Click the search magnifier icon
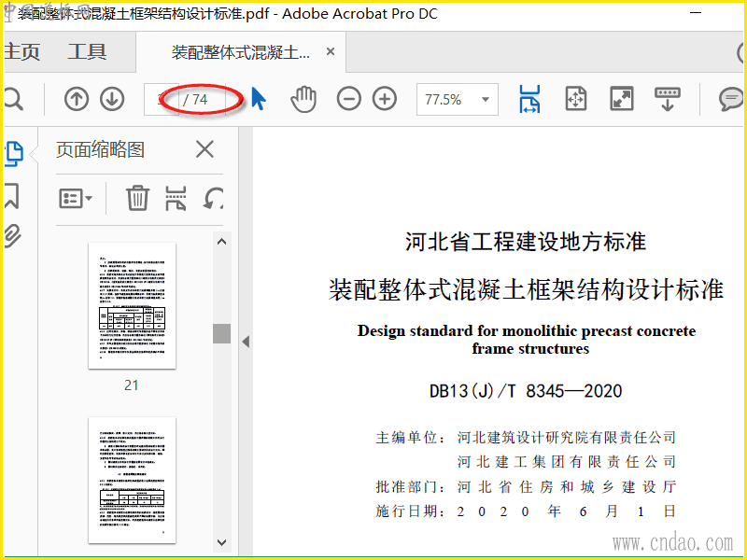The width and height of the screenshot is (747, 560). click(x=13, y=100)
